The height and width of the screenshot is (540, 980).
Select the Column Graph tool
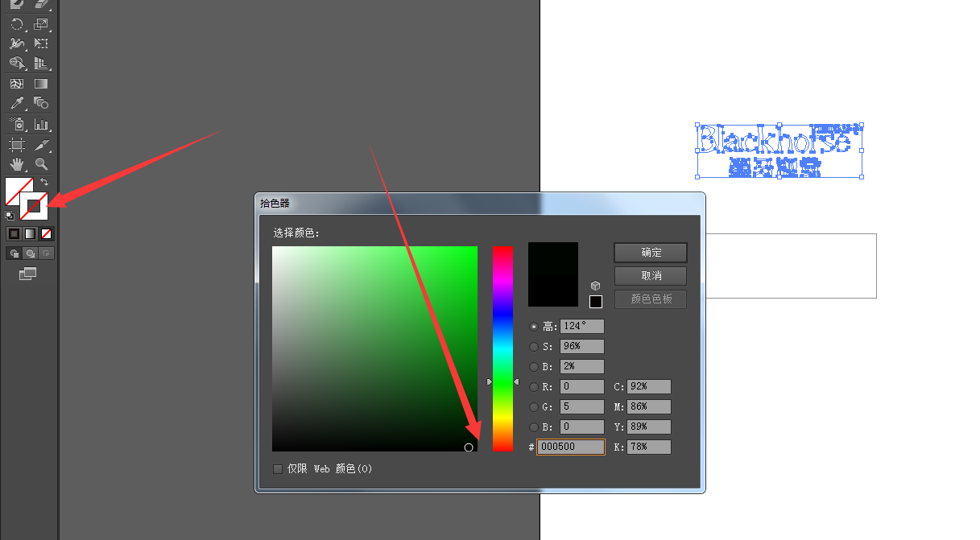point(41,124)
